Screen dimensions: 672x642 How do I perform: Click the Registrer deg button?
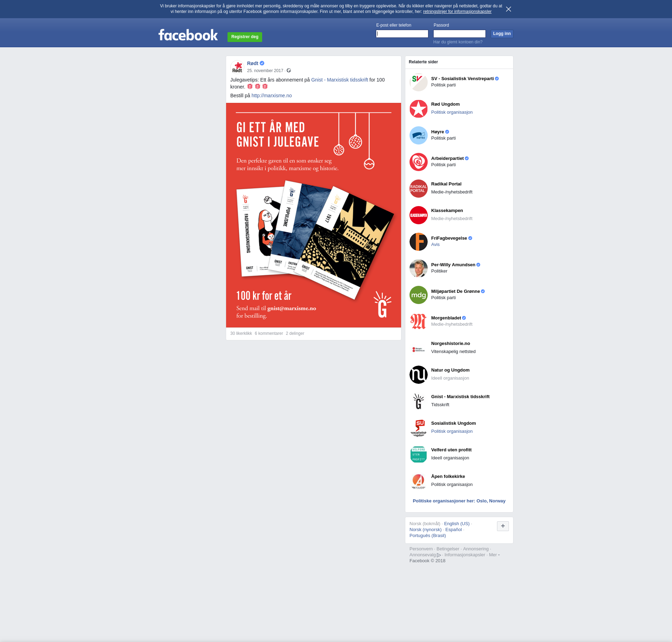click(x=245, y=37)
